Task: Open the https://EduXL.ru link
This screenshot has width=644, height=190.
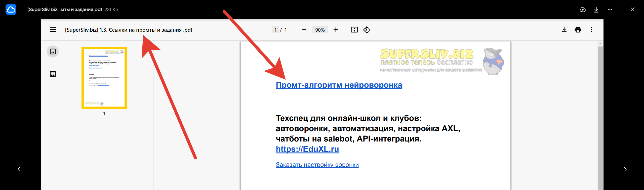Action: (307, 149)
